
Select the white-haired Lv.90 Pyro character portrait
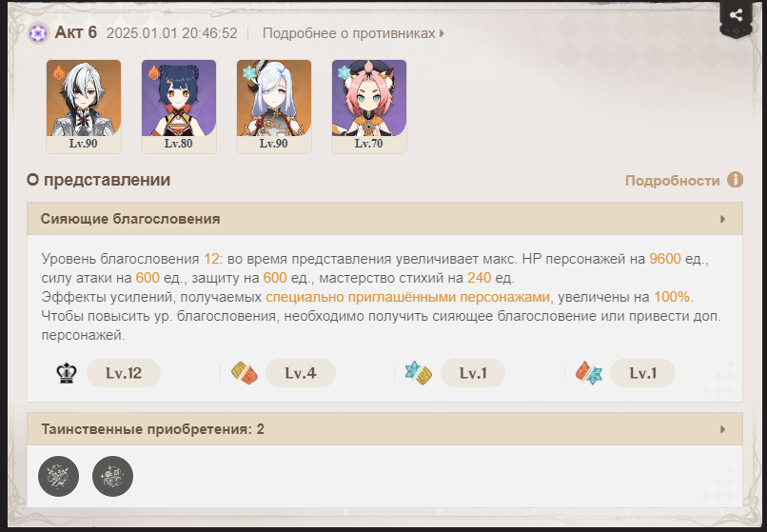coord(84,107)
